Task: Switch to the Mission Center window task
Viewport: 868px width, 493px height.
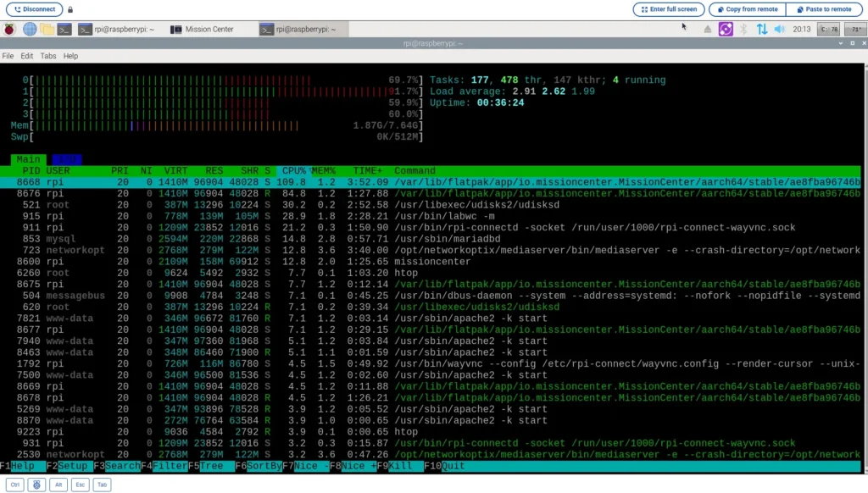Action: pyautogui.click(x=202, y=30)
